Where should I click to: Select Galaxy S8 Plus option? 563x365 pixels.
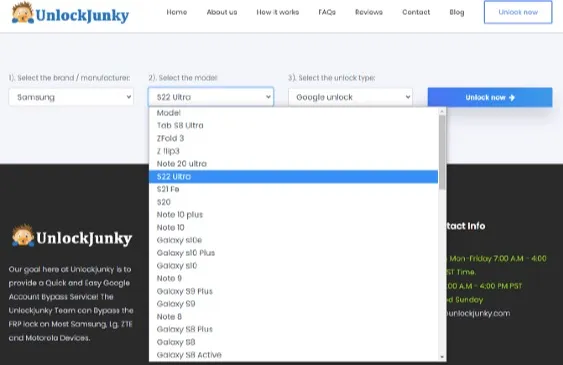click(293, 329)
